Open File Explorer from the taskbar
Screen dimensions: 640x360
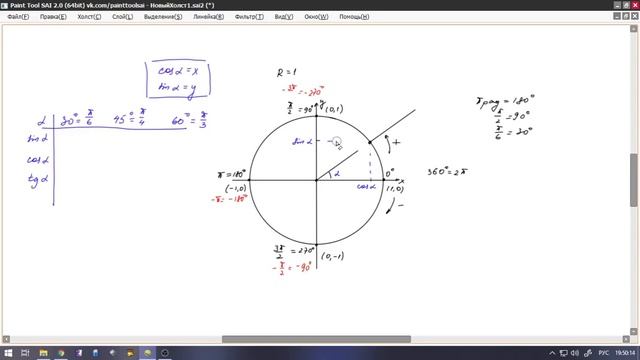click(x=43, y=353)
